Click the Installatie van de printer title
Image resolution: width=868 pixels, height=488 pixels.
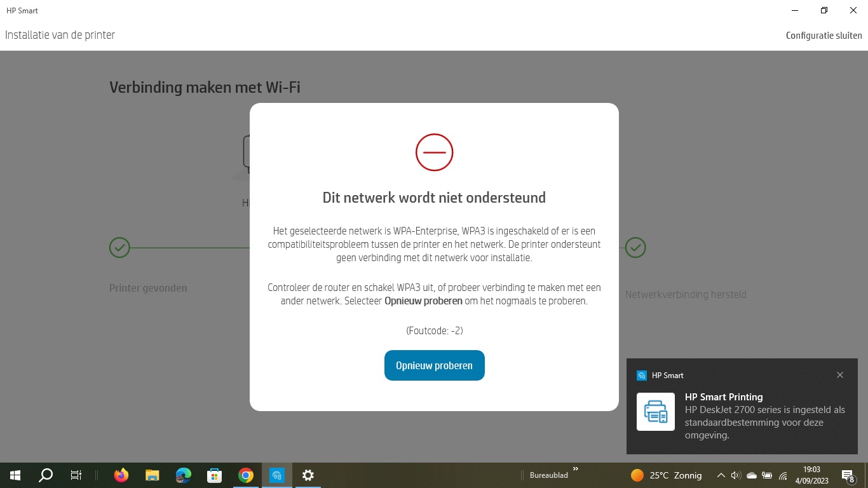tap(60, 35)
